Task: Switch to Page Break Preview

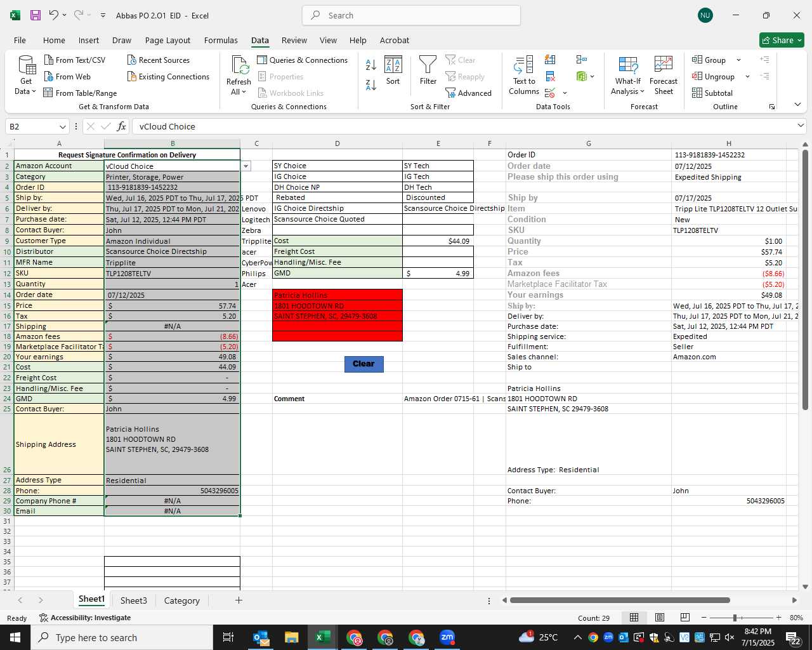Action: (685, 618)
